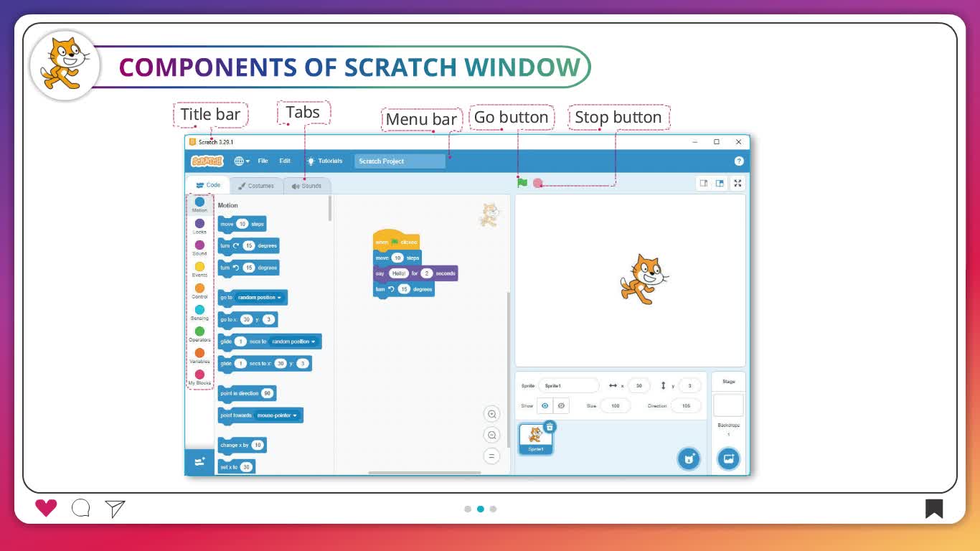Switch to the Sounds tab
Viewport: 980px width, 551px height.
(x=307, y=186)
